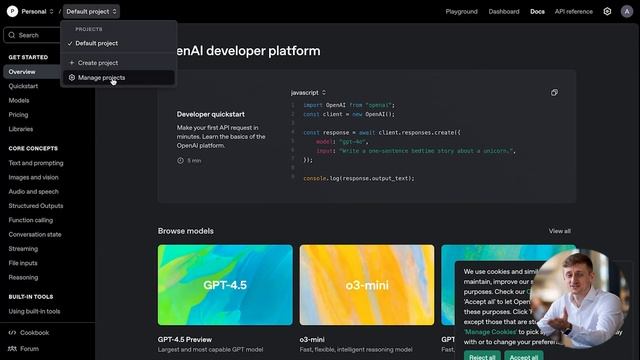Click the search magnifier icon
Image resolution: width=640 pixels, height=360 pixels.
pyautogui.click(x=12, y=35)
